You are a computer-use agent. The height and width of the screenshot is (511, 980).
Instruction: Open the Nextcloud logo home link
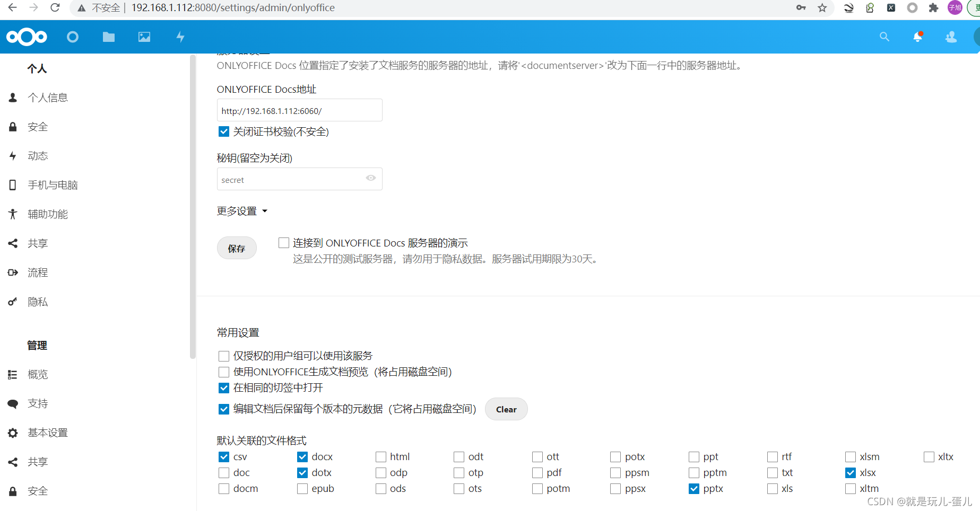(x=27, y=37)
